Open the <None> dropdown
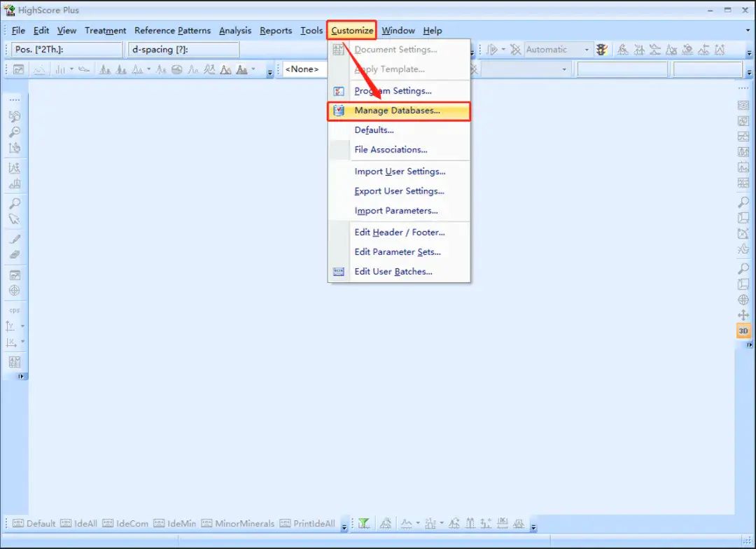 (304, 69)
